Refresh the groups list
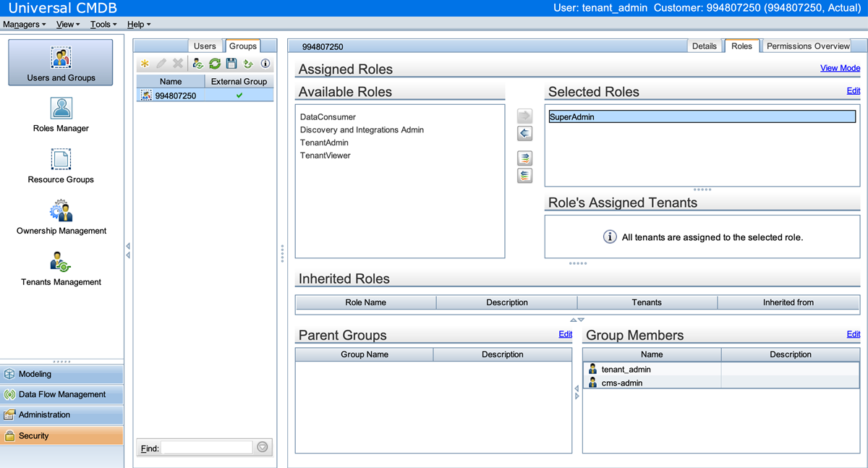 [x=214, y=64]
